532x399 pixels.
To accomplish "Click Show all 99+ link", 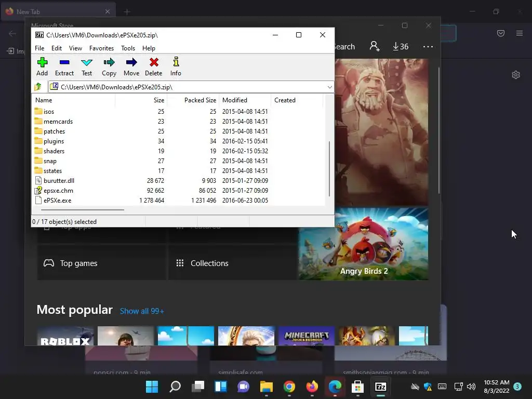I will tap(142, 311).
